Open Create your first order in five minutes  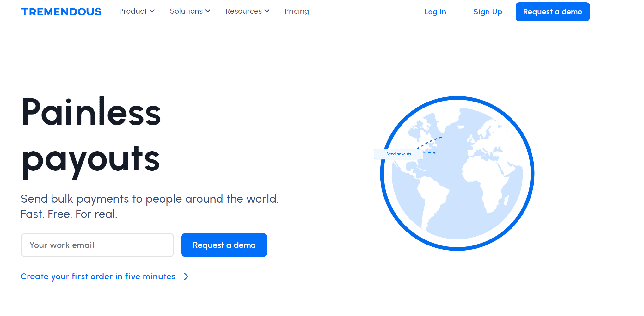point(98,276)
